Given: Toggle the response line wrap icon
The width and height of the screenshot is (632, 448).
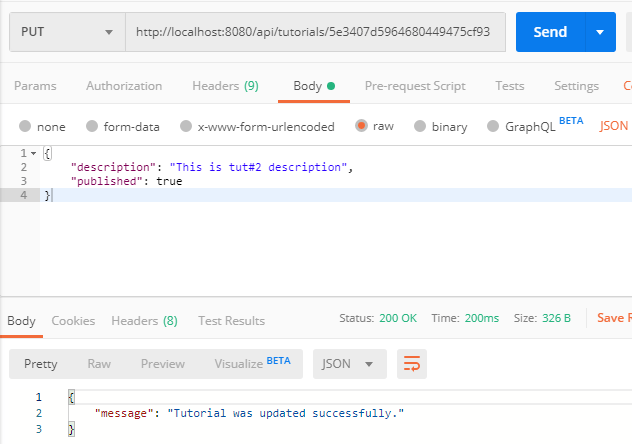Looking at the screenshot, I should click(x=412, y=364).
